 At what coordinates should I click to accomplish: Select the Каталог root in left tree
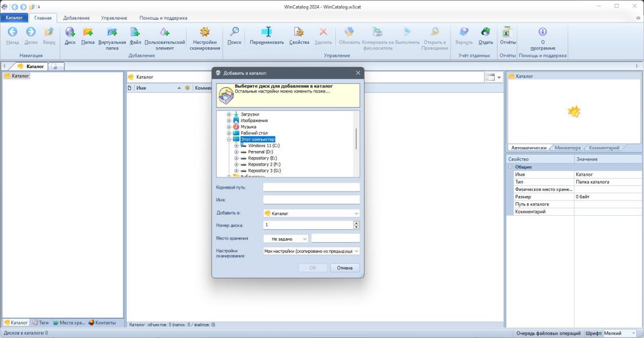tap(17, 76)
